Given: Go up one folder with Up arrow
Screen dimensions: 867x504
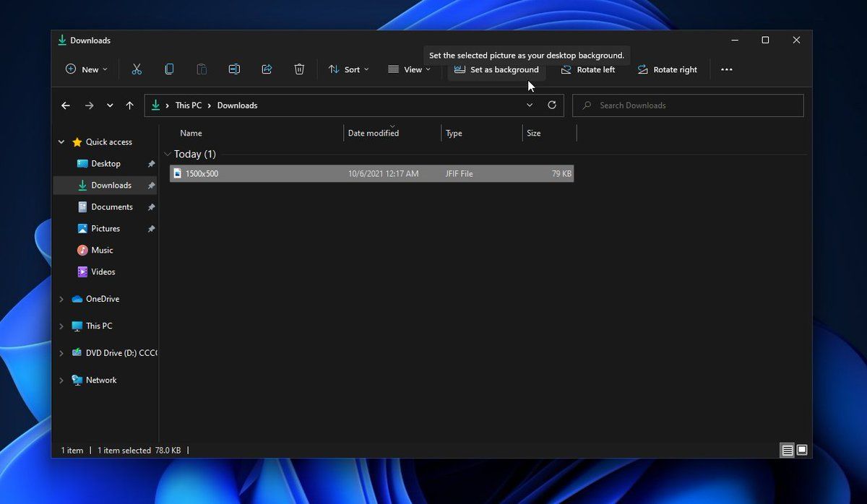Looking at the screenshot, I should 130,105.
